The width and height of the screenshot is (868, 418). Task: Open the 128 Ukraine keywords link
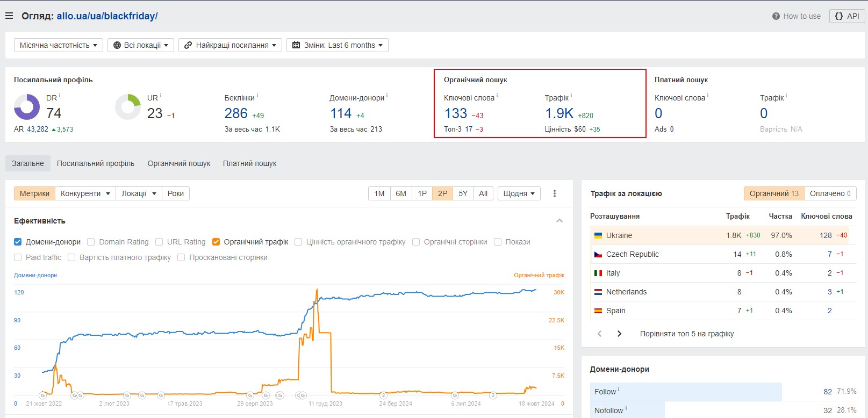(826, 235)
